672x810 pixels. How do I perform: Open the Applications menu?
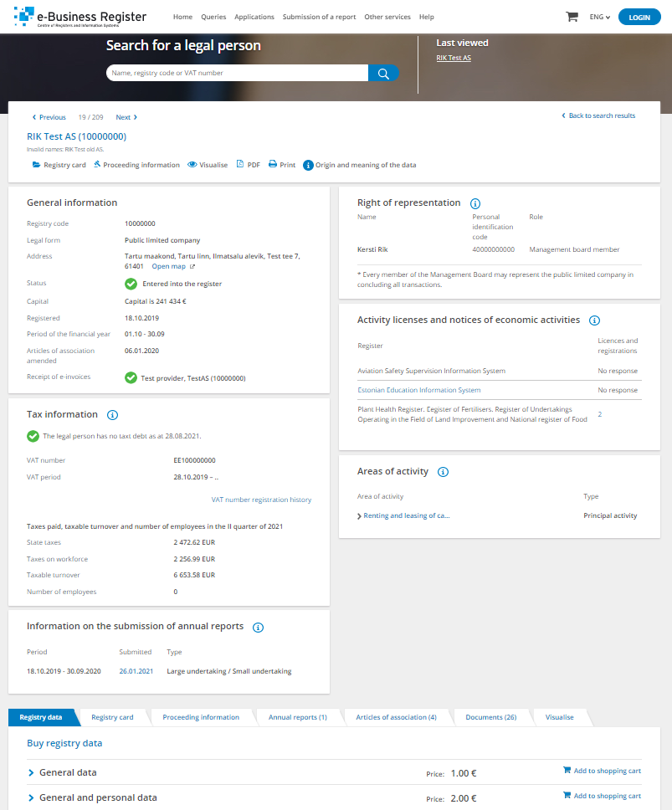tap(254, 17)
